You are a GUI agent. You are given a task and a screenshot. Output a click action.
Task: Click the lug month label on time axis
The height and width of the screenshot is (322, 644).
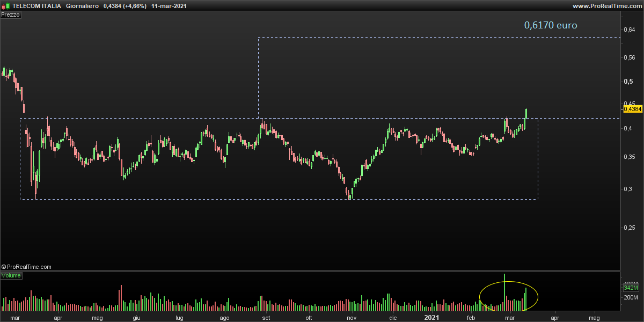(180, 318)
